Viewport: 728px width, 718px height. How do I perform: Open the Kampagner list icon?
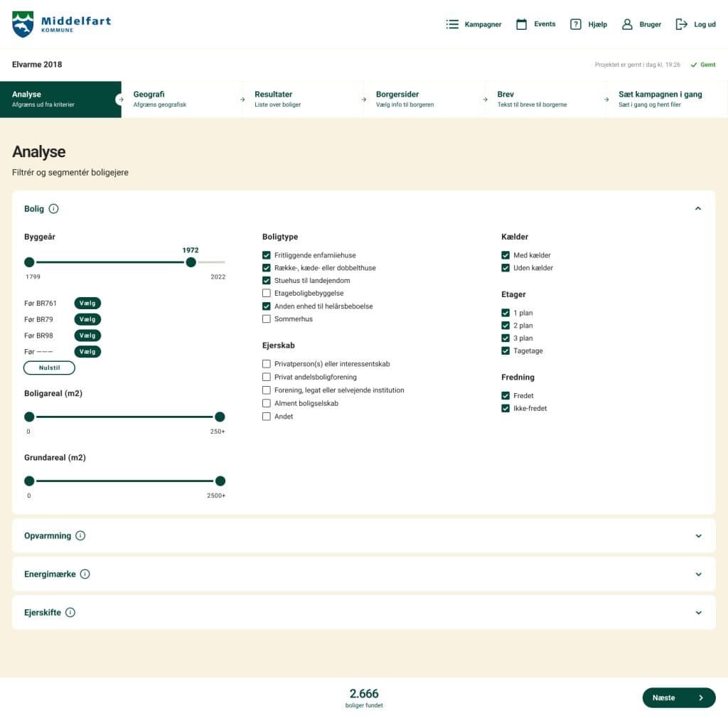tap(452, 24)
